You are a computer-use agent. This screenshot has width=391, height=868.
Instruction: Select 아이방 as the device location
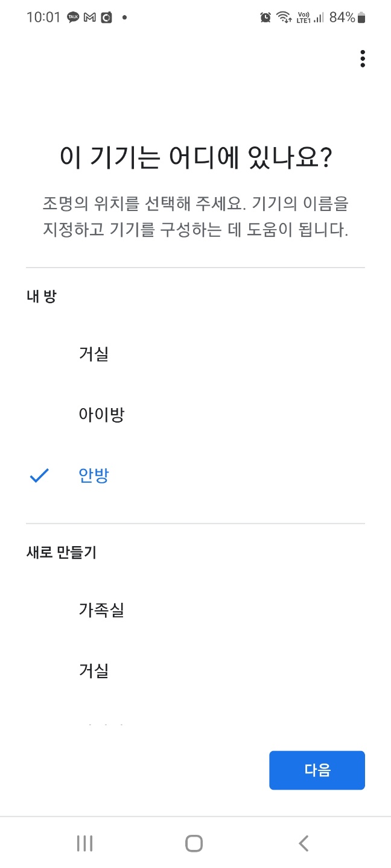coord(101,415)
